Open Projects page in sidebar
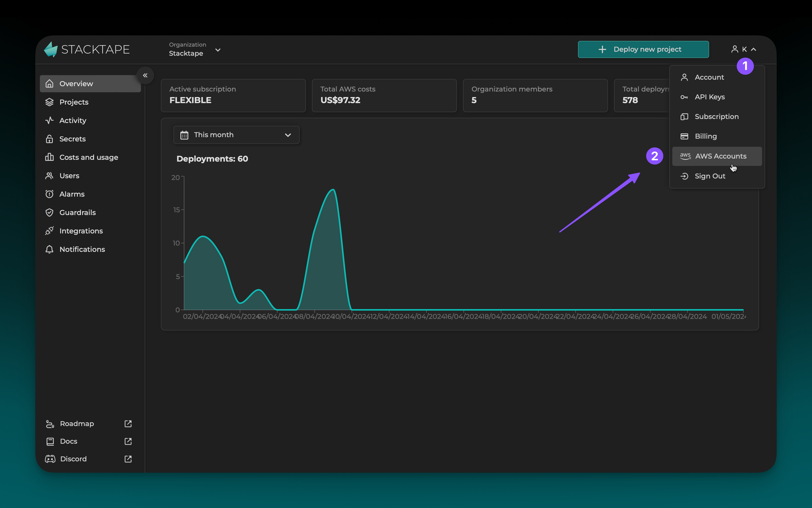 click(x=90, y=102)
